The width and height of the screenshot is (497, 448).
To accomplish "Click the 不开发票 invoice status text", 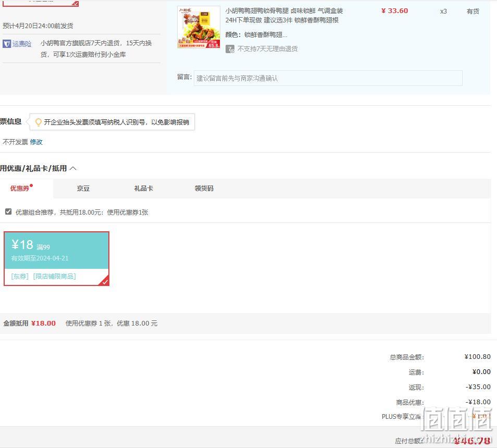I will point(15,142).
